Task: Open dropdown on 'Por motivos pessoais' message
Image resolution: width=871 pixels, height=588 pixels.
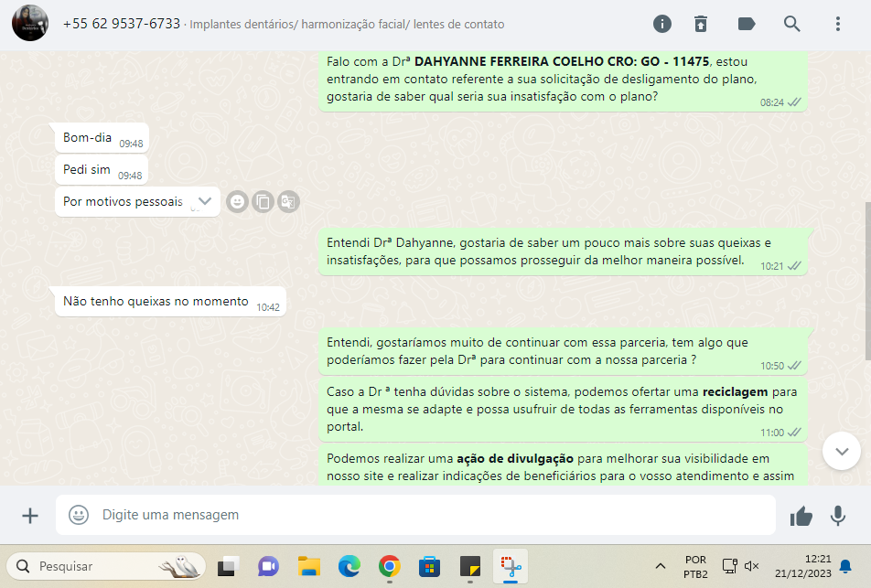Action: (x=205, y=201)
